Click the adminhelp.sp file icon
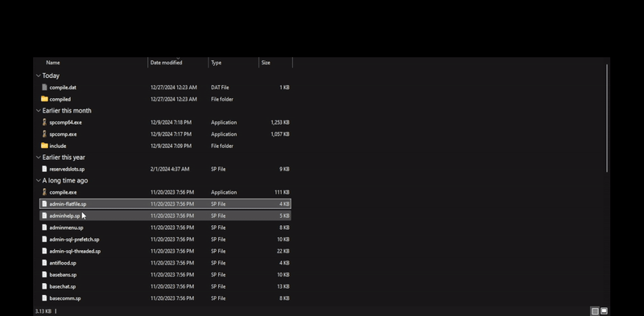This screenshot has height=316, width=644. (44, 215)
